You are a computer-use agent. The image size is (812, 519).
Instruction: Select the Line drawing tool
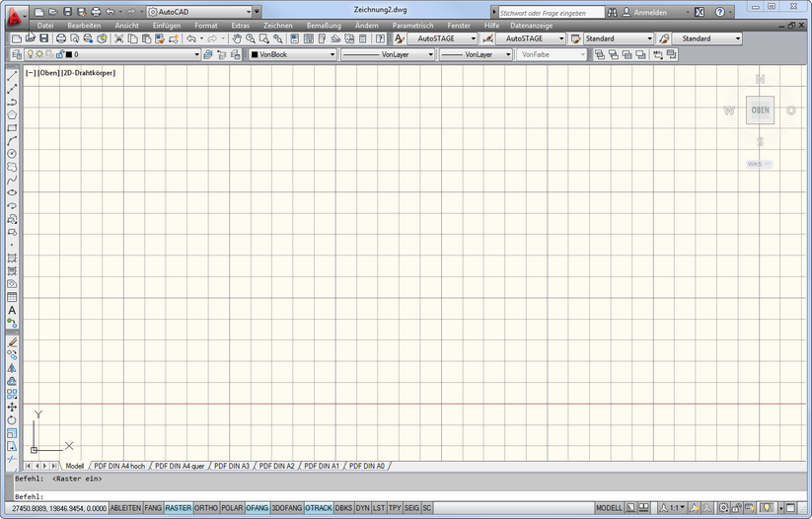(12, 75)
